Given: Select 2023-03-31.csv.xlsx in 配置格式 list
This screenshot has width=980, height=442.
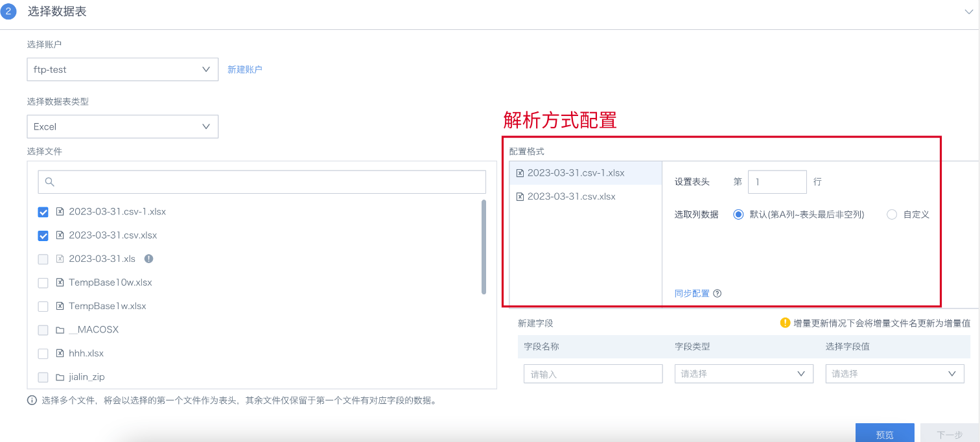Looking at the screenshot, I should pyautogui.click(x=572, y=196).
